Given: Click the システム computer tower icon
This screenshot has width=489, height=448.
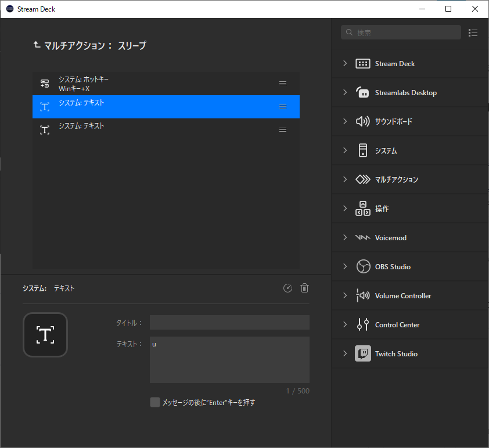Looking at the screenshot, I should coord(363,150).
